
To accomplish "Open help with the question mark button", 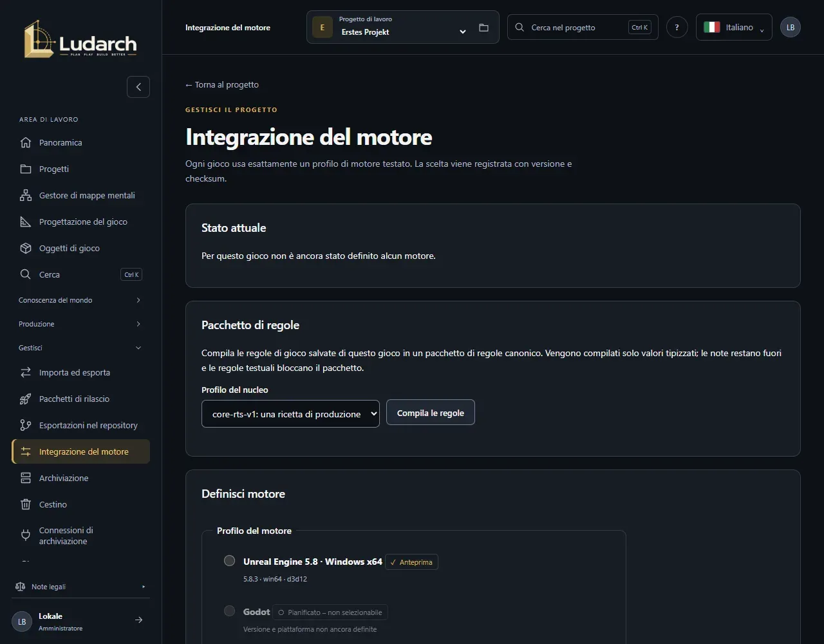I will click(x=677, y=27).
